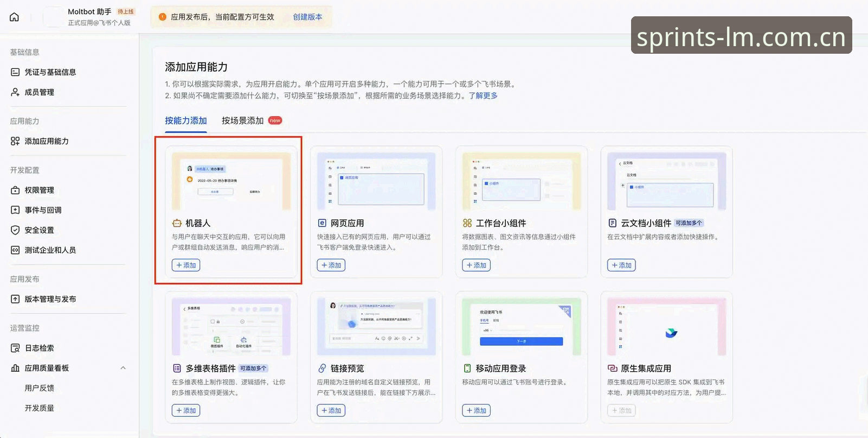Add the 链接预览 capability
The height and width of the screenshot is (438, 868).
331,411
